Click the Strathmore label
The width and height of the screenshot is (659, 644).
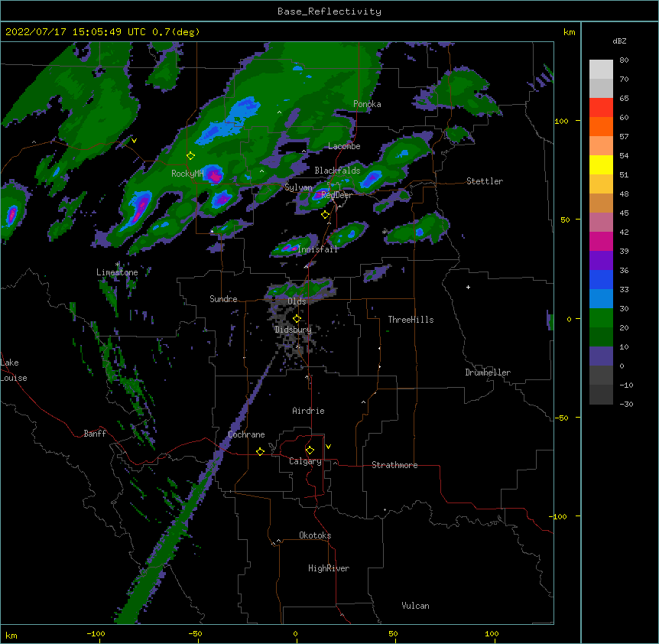pyautogui.click(x=394, y=465)
